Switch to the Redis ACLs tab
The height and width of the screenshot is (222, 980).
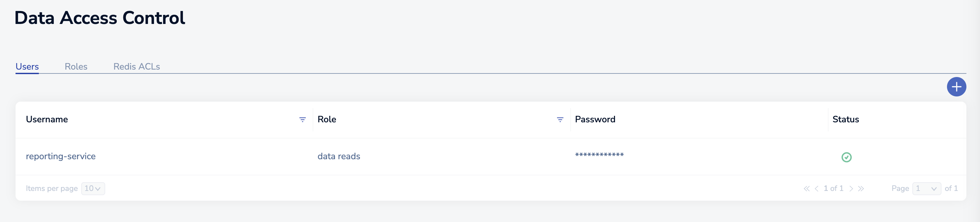point(137,66)
